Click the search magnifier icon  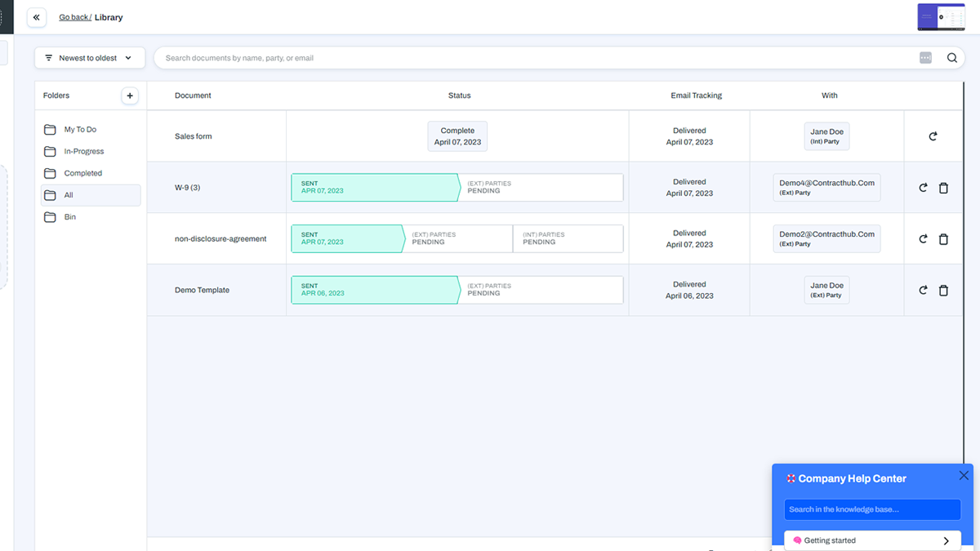click(x=952, y=58)
